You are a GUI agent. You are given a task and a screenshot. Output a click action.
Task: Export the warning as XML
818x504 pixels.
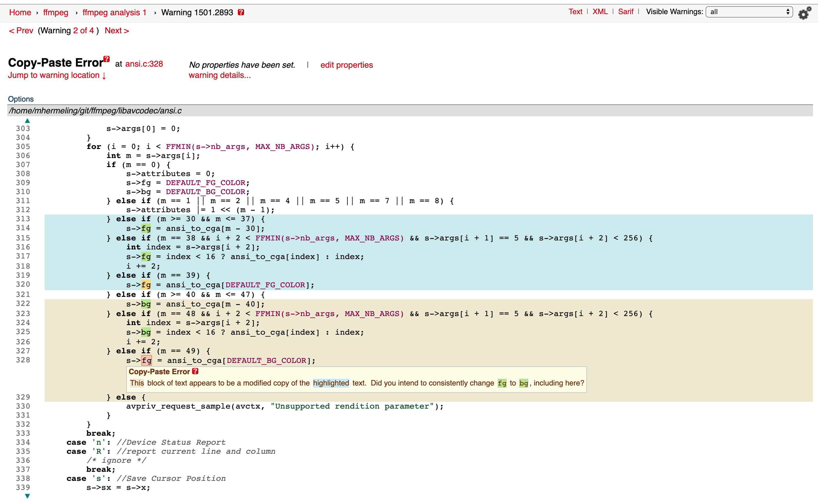(600, 12)
